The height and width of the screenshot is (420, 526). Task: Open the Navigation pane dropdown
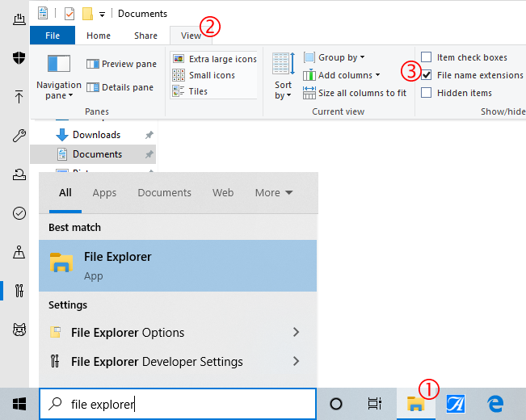pos(59,77)
